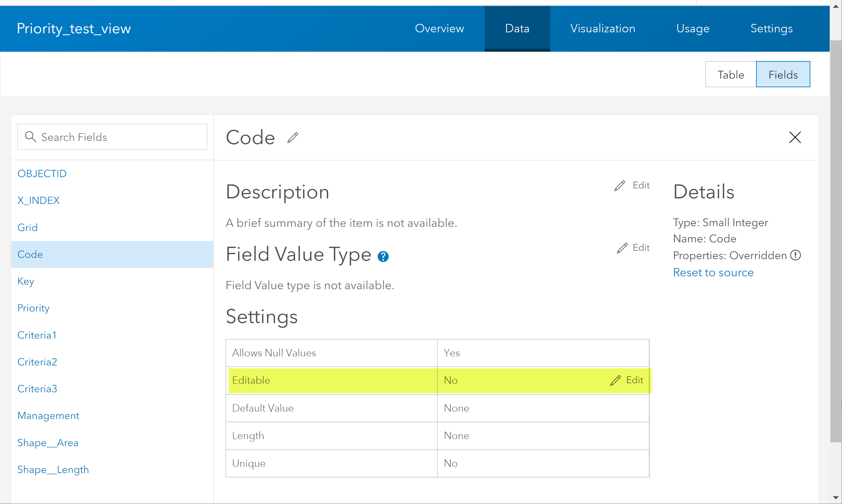Open the Usage tab

pos(692,28)
